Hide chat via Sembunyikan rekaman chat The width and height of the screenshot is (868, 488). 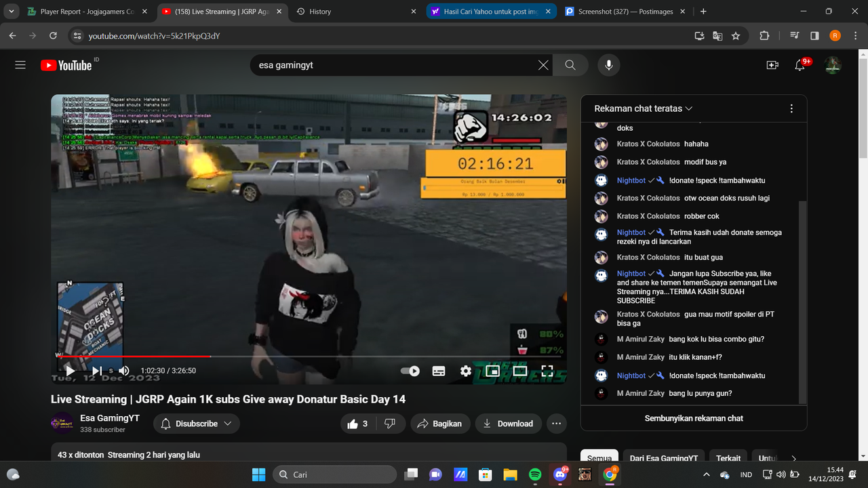(694, 418)
